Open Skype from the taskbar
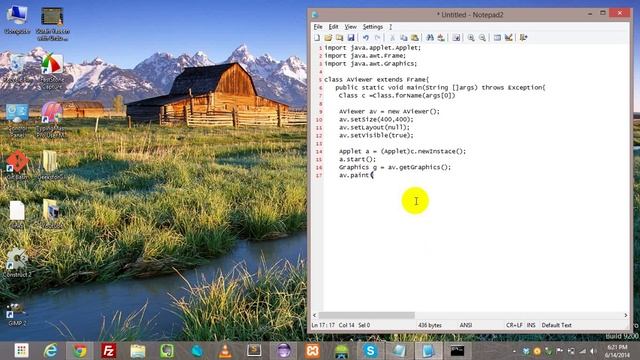640x360 pixels. pyautogui.click(x=370, y=351)
